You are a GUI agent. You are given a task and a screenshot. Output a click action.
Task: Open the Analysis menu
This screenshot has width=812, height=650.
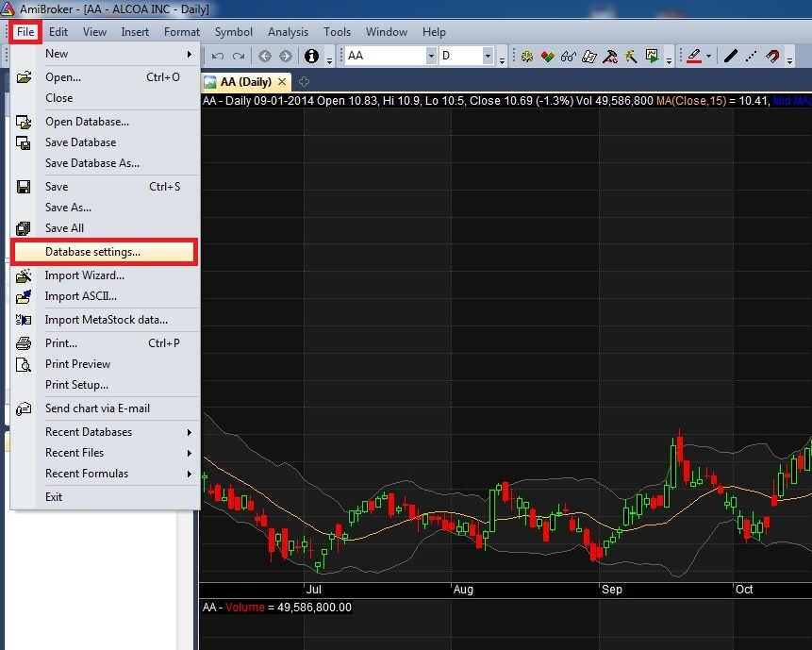[288, 32]
